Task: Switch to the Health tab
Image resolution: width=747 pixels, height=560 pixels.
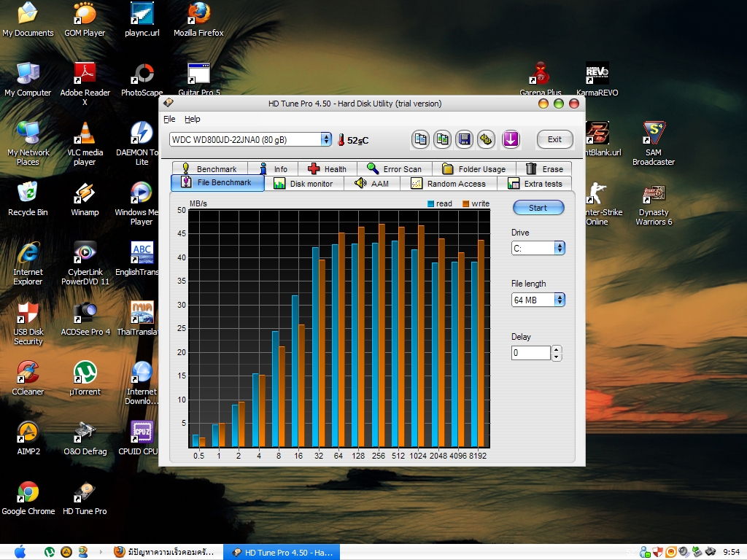Action: click(x=328, y=169)
